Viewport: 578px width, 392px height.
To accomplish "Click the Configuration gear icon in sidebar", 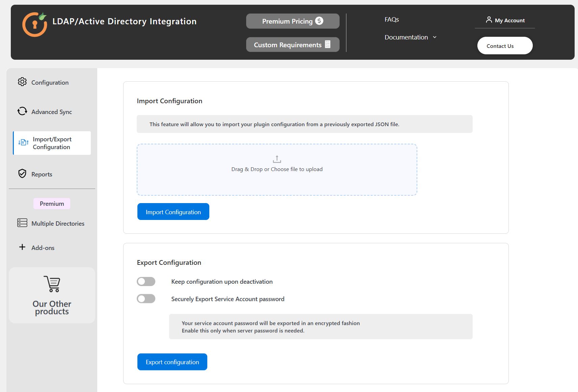I will pyautogui.click(x=22, y=82).
